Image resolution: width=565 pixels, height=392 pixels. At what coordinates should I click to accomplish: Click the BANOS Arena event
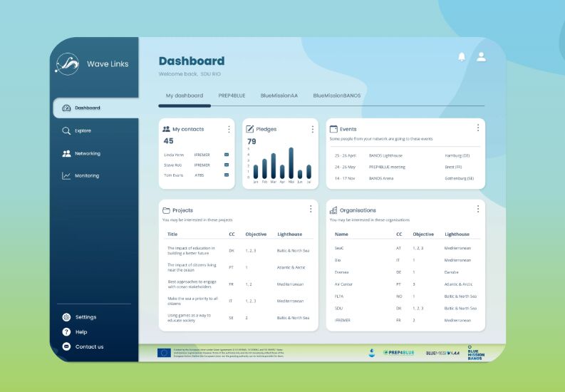[405, 178]
